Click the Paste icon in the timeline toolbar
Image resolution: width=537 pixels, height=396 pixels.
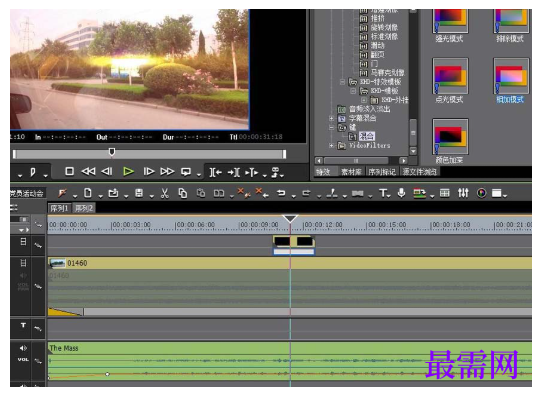pyautogui.click(x=201, y=194)
